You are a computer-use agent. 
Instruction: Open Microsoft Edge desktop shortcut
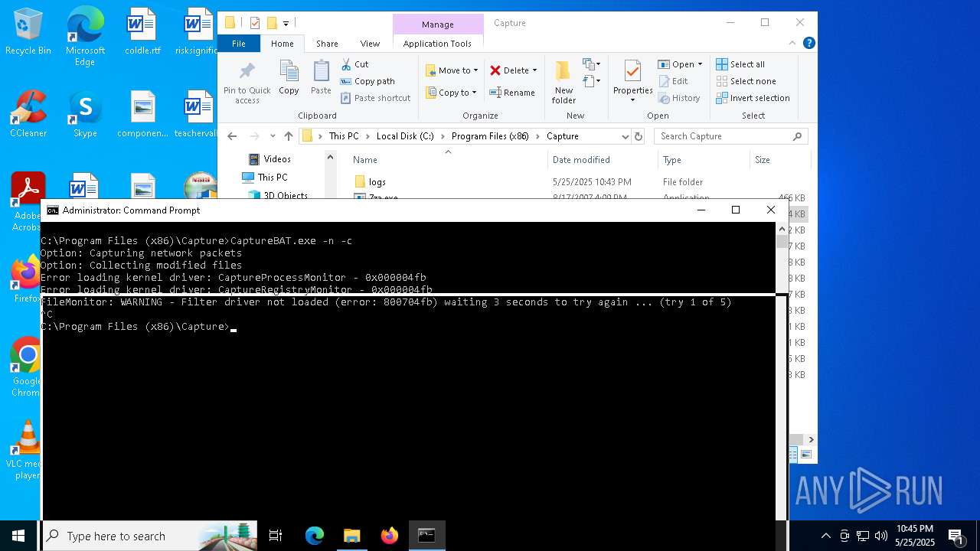85,36
